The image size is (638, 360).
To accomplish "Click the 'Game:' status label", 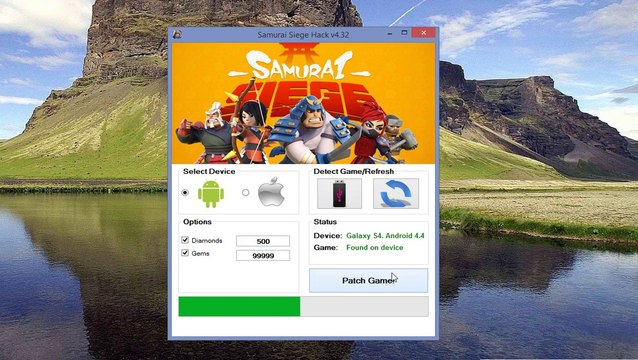I will point(326,247).
